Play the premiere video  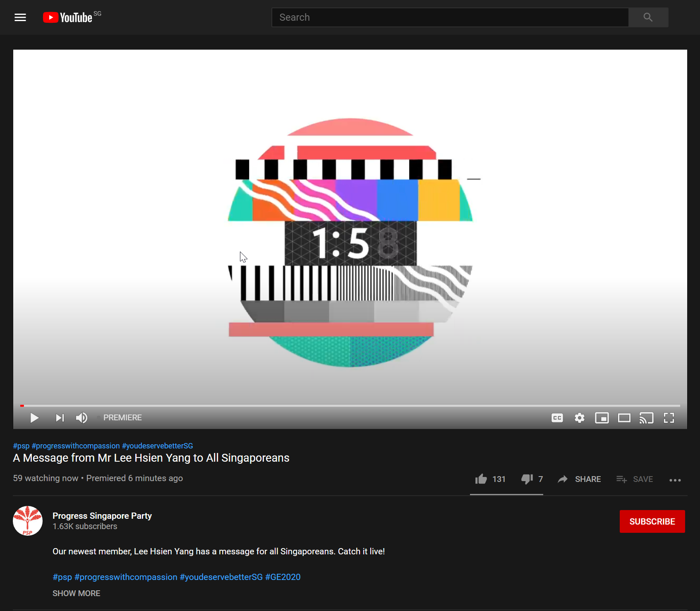click(34, 418)
